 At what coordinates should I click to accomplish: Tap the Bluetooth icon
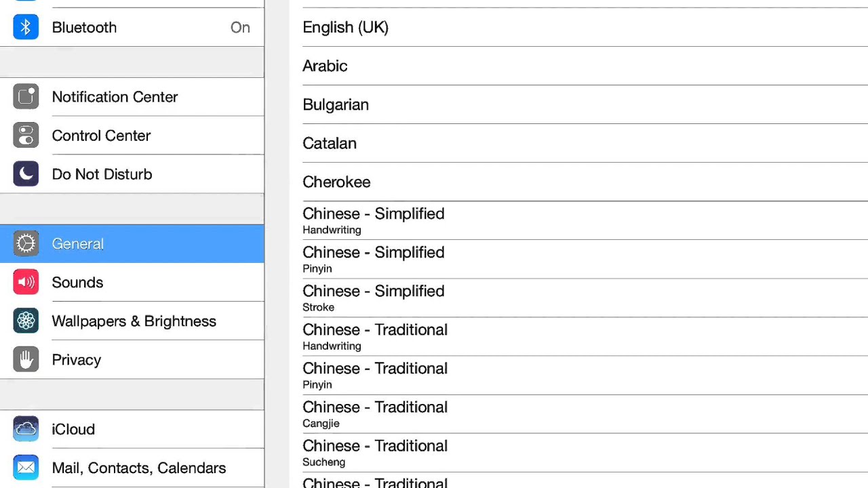[x=26, y=27]
